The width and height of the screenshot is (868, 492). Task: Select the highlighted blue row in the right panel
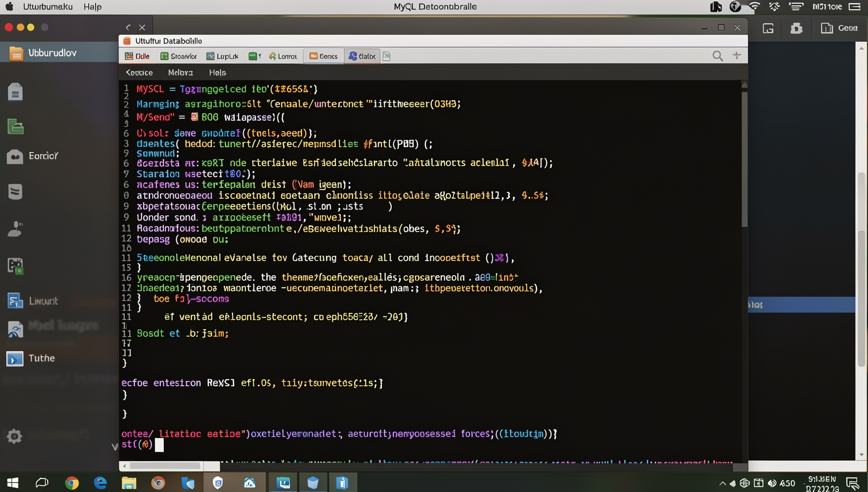click(x=802, y=305)
